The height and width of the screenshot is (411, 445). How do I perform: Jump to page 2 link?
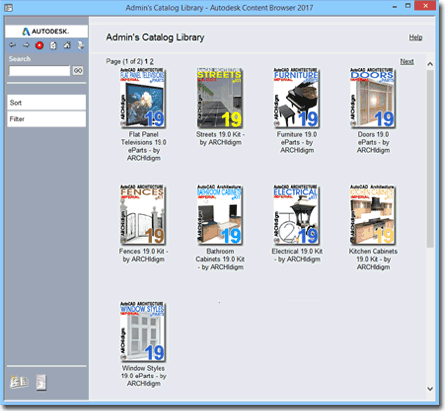point(151,61)
